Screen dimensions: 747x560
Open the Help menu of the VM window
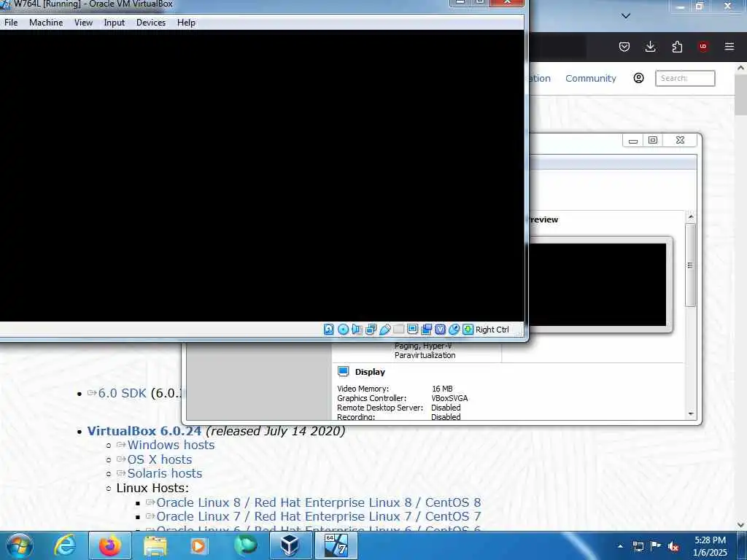pyautogui.click(x=186, y=23)
